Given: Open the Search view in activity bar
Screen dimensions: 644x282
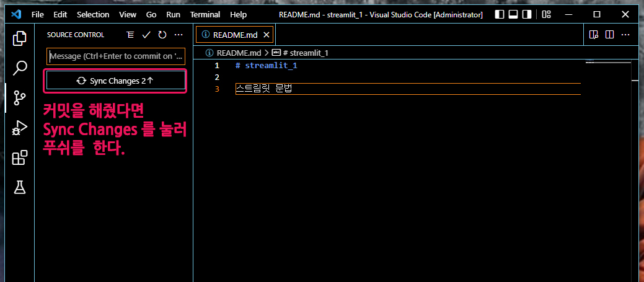Looking at the screenshot, I should (x=19, y=68).
